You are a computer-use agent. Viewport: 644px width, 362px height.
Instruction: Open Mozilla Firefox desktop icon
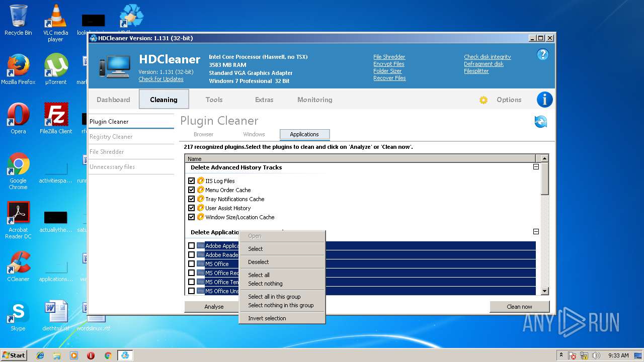tap(18, 69)
